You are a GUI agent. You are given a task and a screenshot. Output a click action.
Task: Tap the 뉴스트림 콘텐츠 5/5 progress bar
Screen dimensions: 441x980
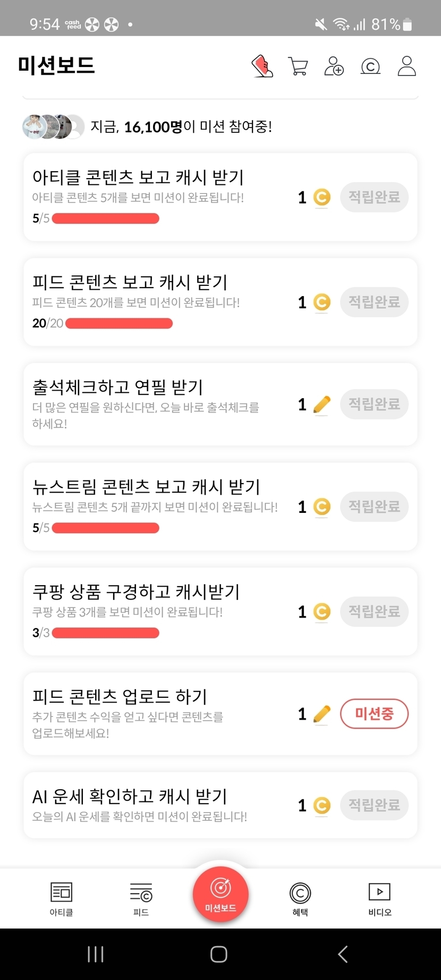click(x=106, y=528)
